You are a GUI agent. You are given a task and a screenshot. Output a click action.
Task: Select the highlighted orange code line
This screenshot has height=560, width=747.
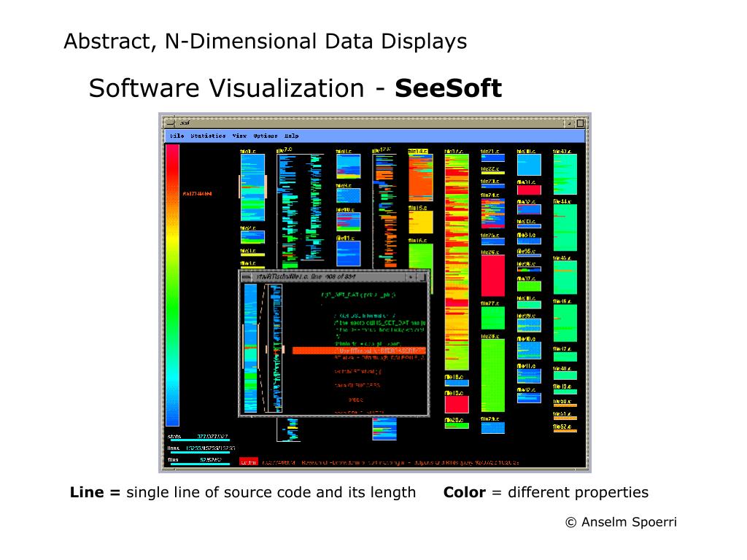(358, 351)
